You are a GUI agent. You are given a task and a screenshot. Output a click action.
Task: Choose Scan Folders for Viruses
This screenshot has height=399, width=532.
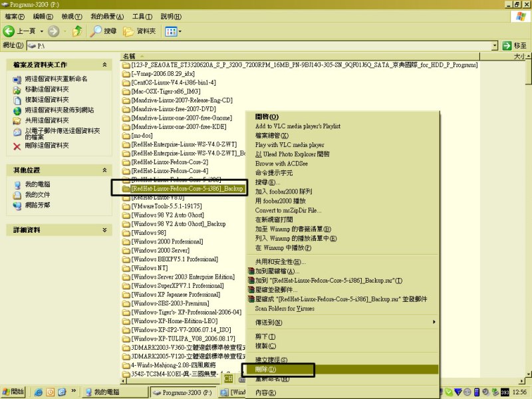342,309
